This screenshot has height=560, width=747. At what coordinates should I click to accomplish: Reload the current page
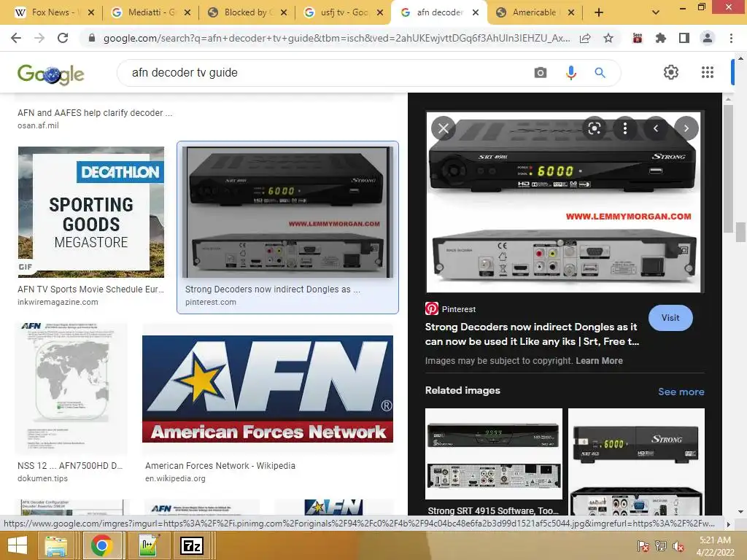pos(63,38)
